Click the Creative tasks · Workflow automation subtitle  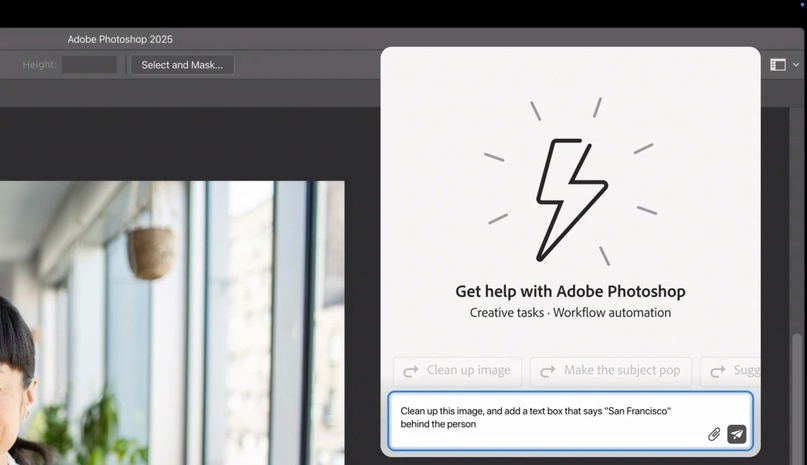click(x=570, y=313)
